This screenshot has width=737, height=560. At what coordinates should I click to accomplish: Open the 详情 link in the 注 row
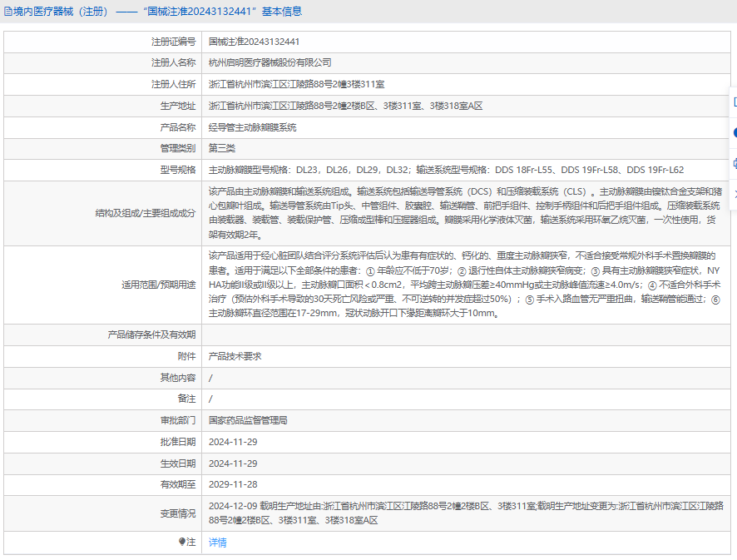[217, 542]
